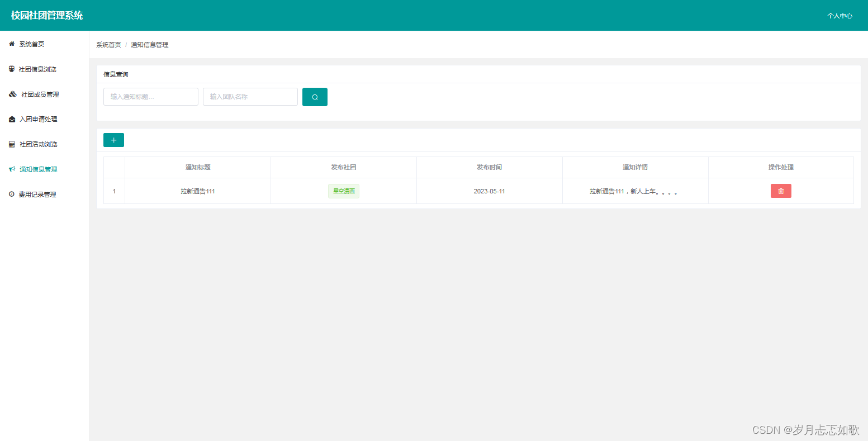Click the 通知信息管理 breadcrumb
Viewport: 868px width, 441px height.
pos(150,45)
